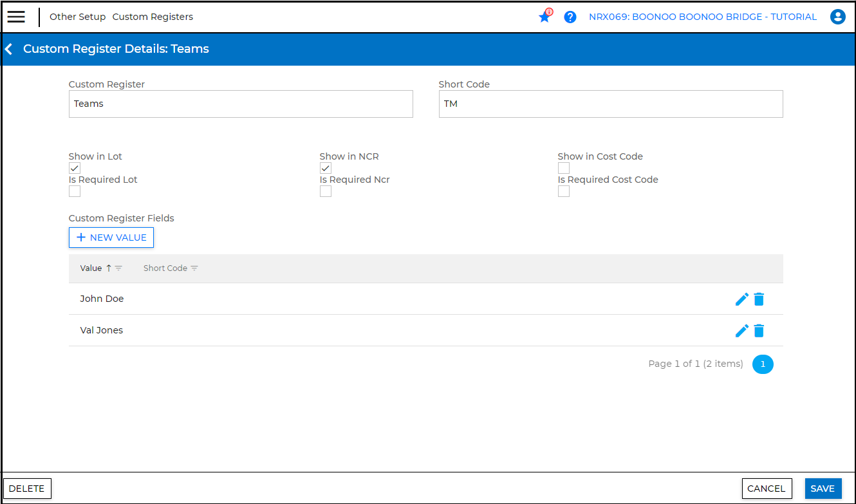856x504 pixels.
Task: Delete the John Doe row
Action: click(x=759, y=299)
